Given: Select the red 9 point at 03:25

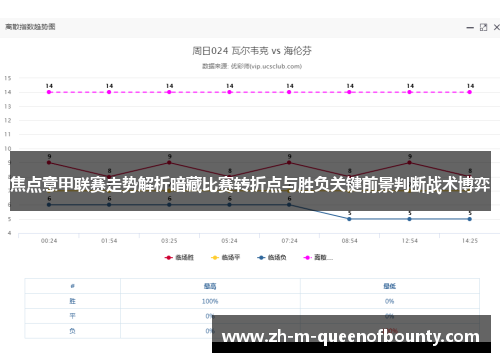Looking at the screenshot, I should point(169,163).
